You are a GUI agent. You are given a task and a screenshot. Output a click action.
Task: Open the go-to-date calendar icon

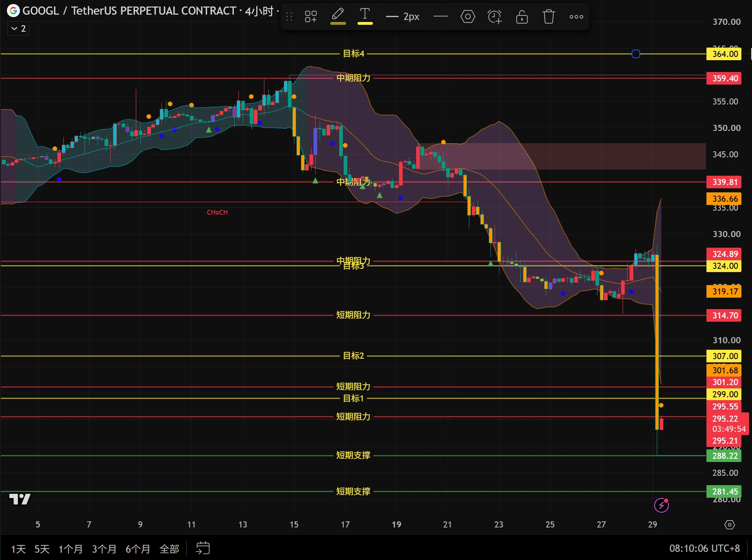pyautogui.click(x=203, y=548)
